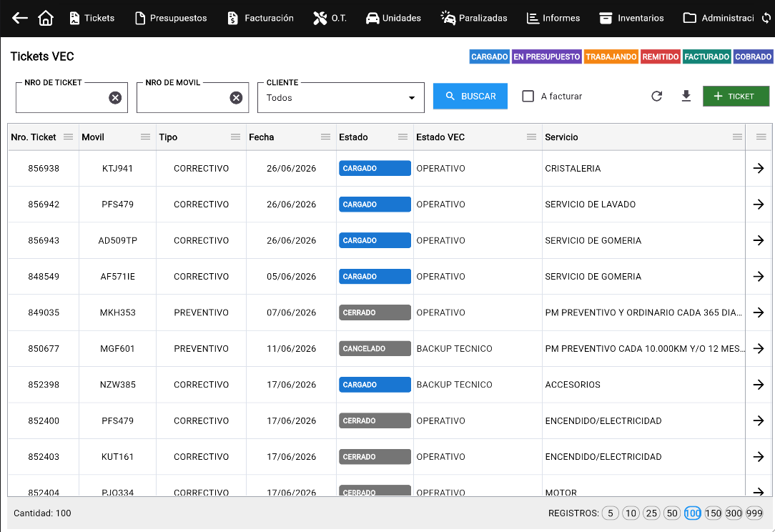
Task: Open the Unidades menu
Action: 393,19
